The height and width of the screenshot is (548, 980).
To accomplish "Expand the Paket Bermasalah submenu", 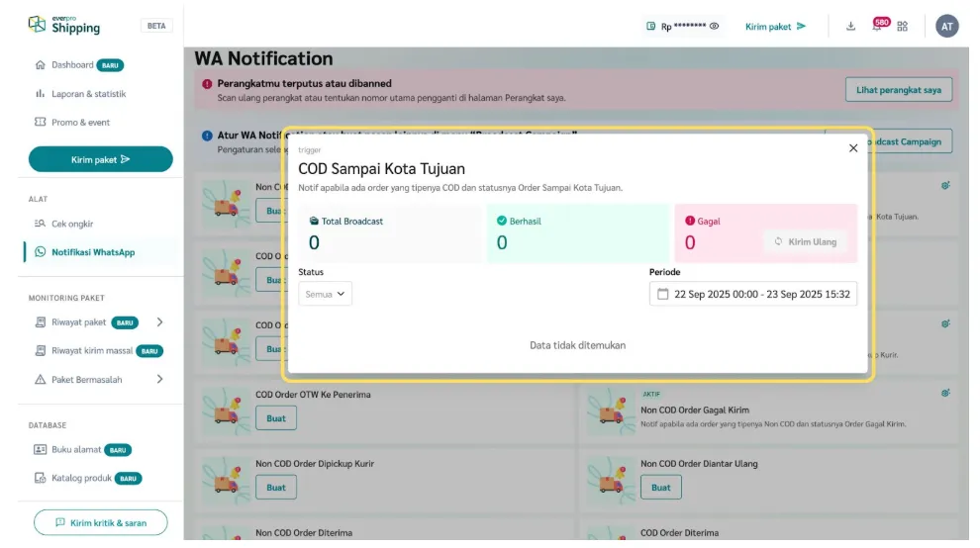I will [160, 380].
